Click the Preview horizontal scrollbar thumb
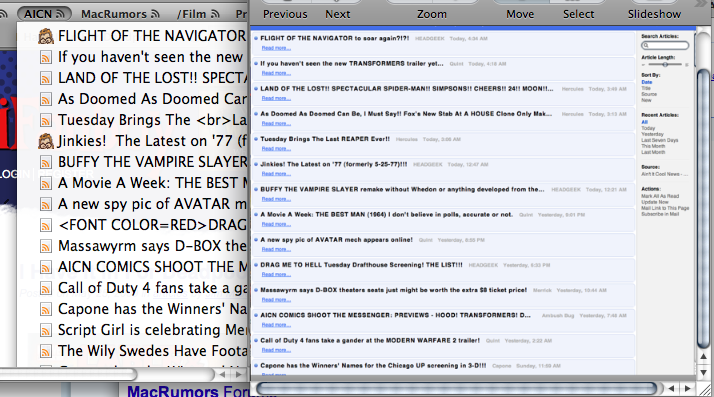Screen dimensions: 714x397 457,388
